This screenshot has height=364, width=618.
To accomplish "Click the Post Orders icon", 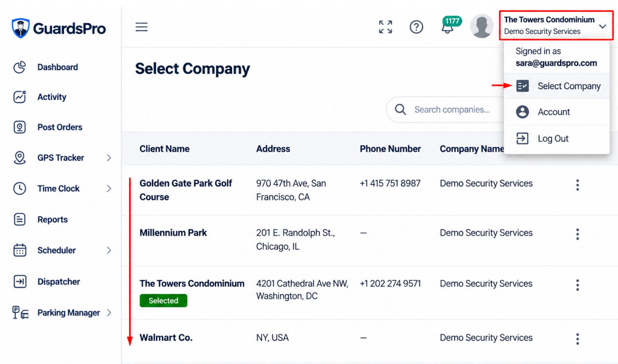I will pyautogui.click(x=20, y=127).
